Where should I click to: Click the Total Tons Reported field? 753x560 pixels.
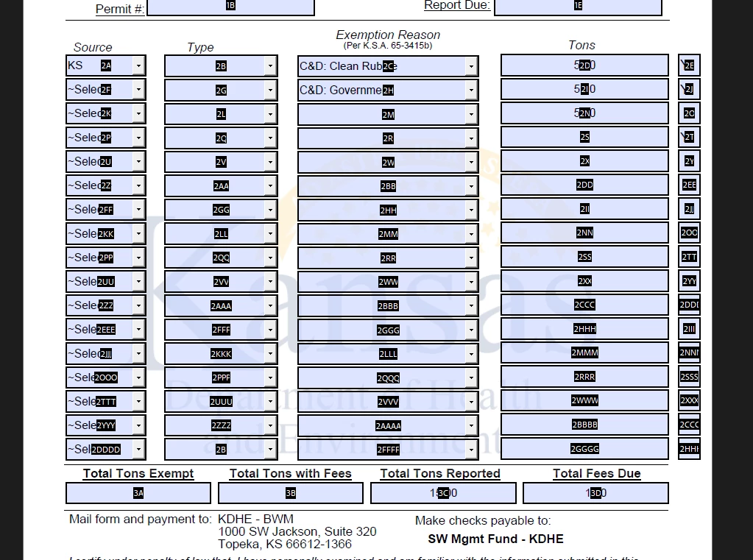443,493
